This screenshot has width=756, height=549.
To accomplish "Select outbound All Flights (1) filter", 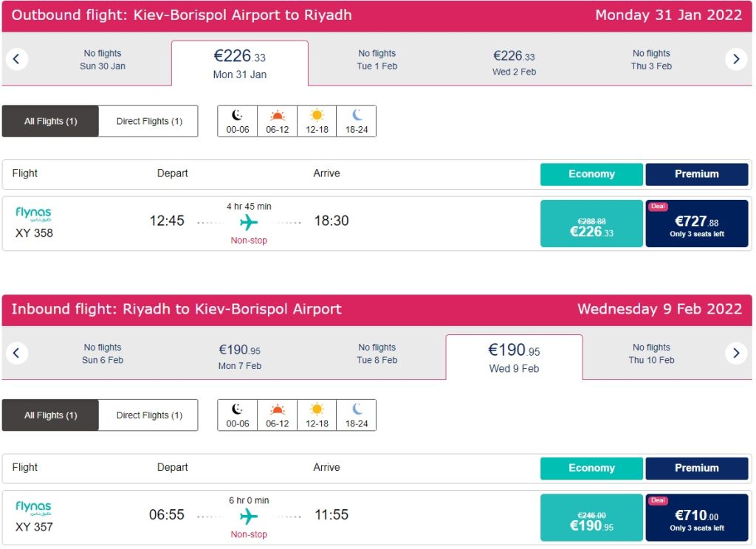I will (x=50, y=121).
